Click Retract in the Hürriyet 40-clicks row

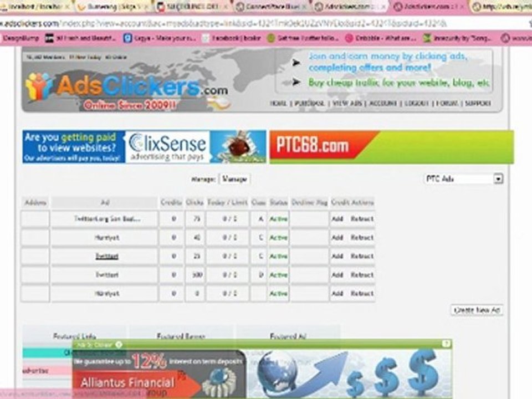[x=362, y=238]
